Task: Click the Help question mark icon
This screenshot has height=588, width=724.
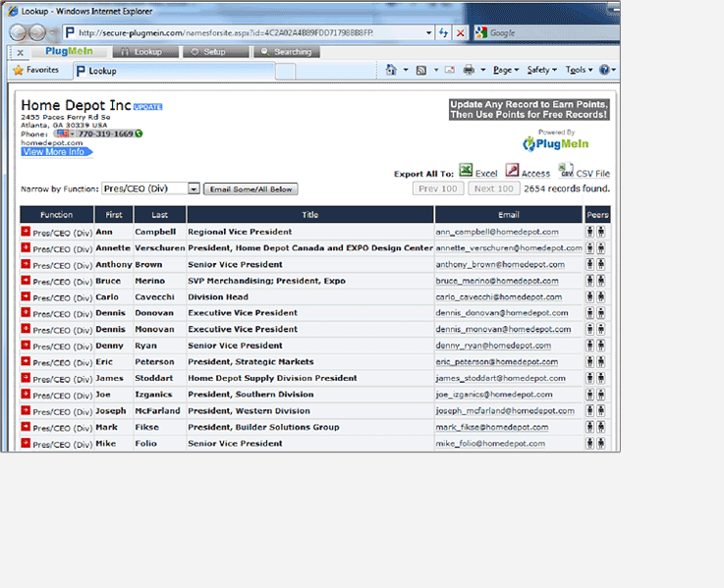Action: click(x=604, y=70)
